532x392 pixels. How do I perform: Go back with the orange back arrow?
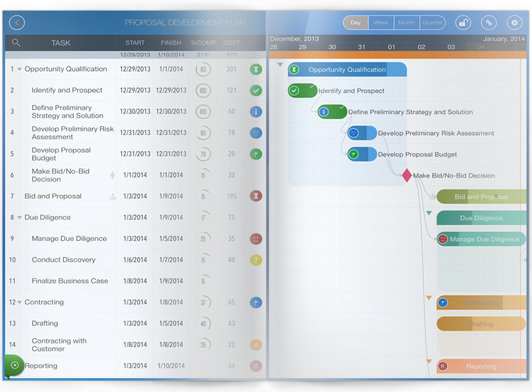pos(17,23)
